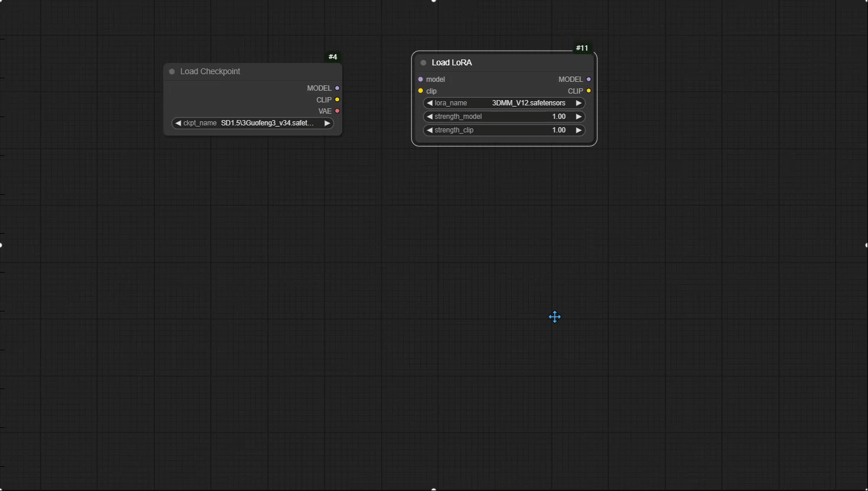Click the model input port on Load LoRA
The width and height of the screenshot is (868, 491).
click(420, 79)
